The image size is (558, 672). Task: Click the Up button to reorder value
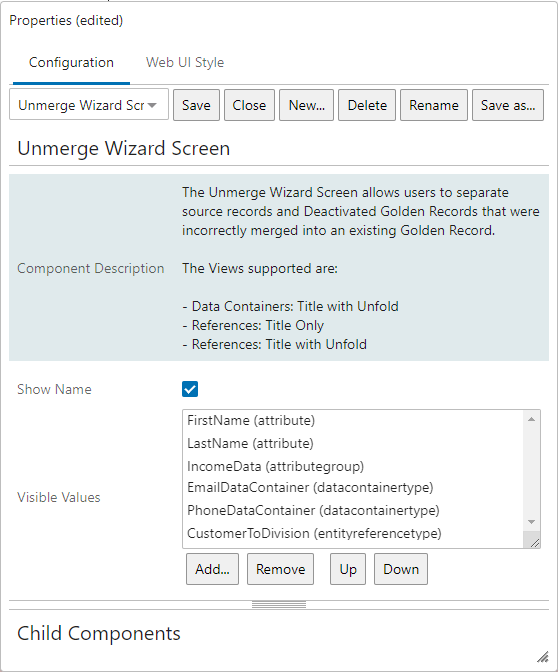pyautogui.click(x=348, y=569)
